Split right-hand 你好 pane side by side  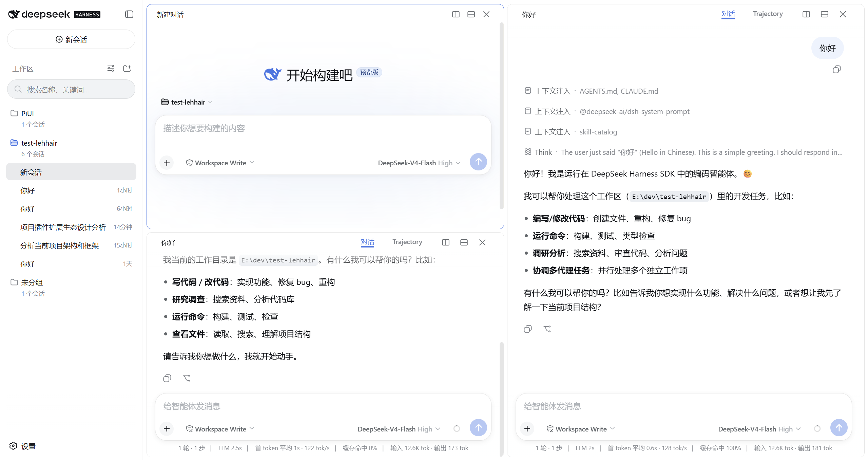click(806, 14)
